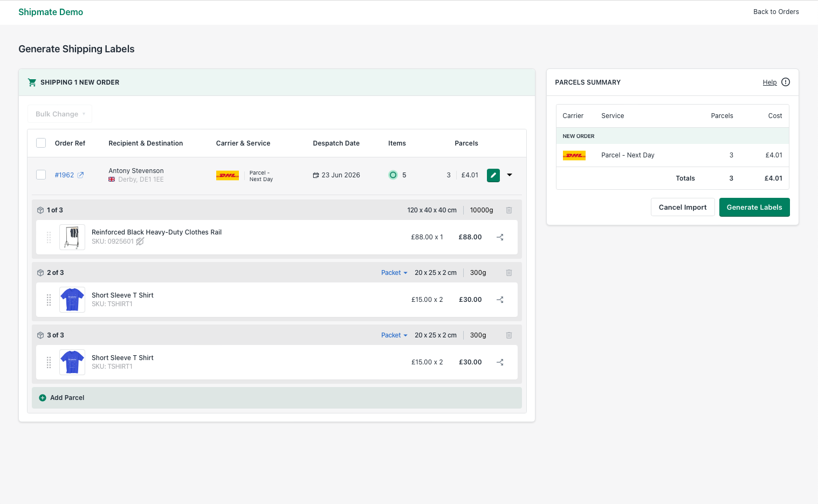Tick the select-all orders checkbox in header
This screenshot has width=818, height=504.
coord(41,143)
